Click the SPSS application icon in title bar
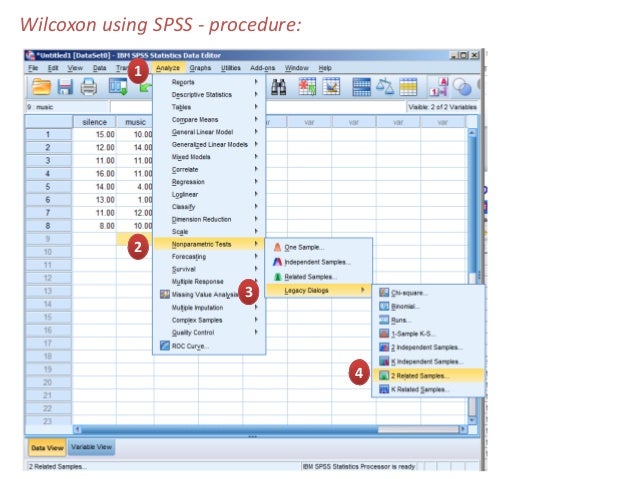The image size is (638, 479). [30, 55]
